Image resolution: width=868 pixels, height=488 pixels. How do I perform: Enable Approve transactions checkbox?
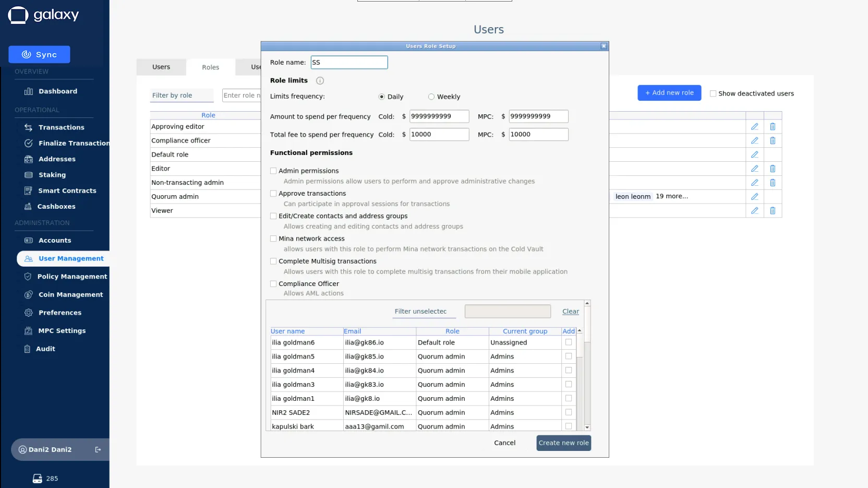[273, 193]
